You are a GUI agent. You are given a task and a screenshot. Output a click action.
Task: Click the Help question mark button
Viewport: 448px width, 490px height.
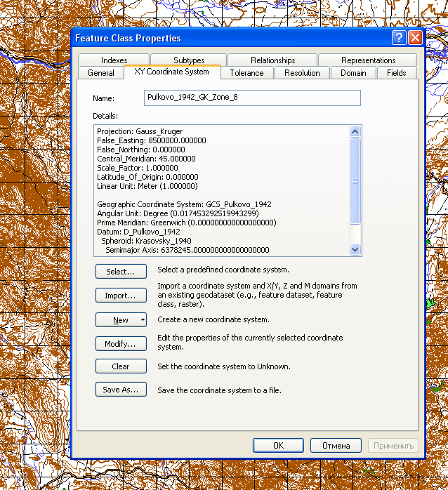(399, 38)
